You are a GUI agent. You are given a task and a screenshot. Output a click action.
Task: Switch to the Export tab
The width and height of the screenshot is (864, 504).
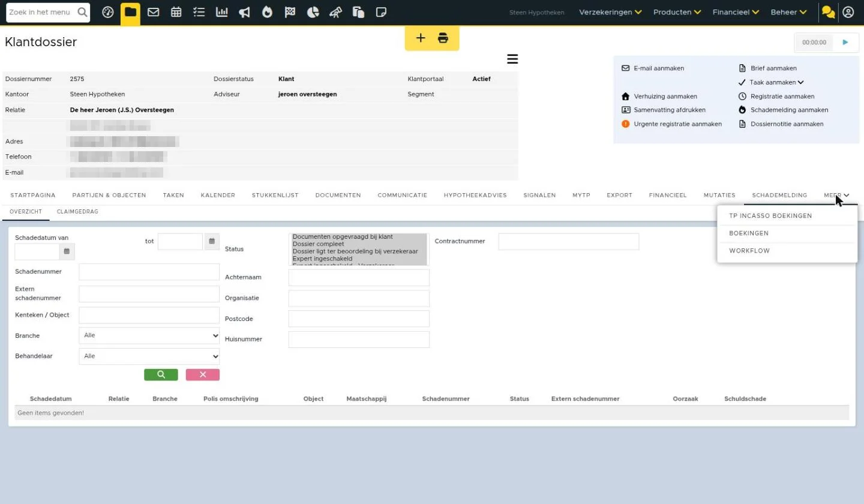pyautogui.click(x=619, y=195)
